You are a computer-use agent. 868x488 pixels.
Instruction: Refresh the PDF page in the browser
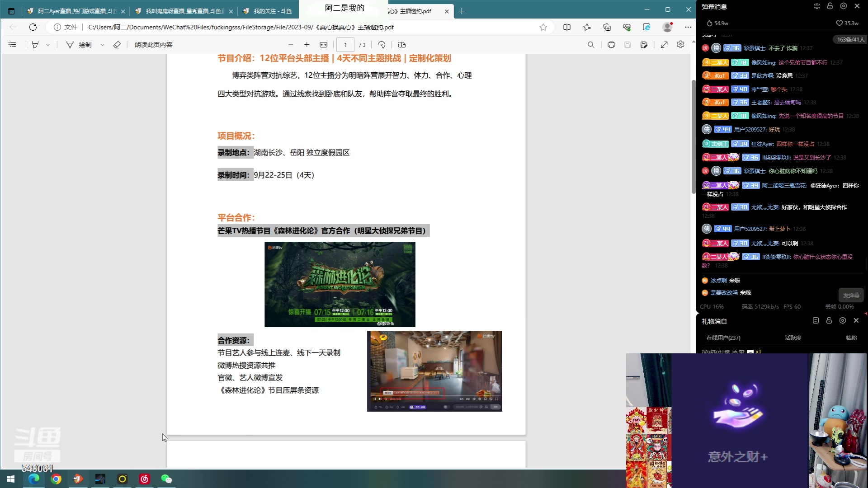(33, 27)
